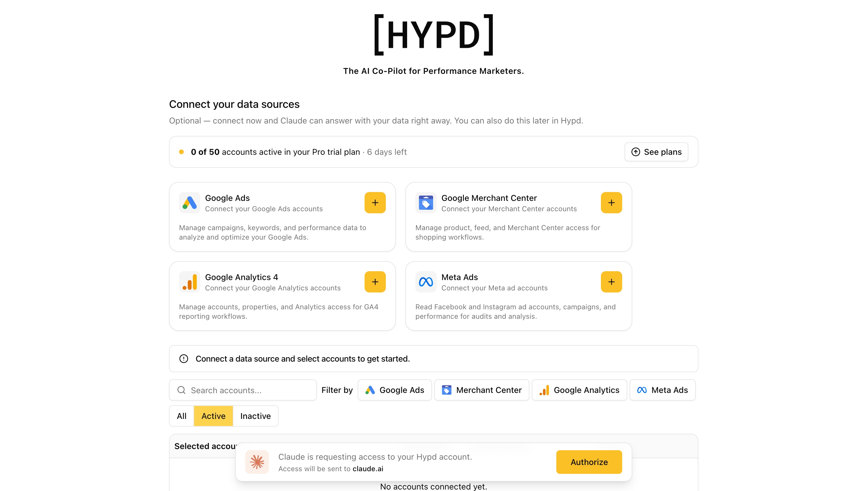Click the info icon beside connect data source notice
This screenshot has width=868, height=491.
pos(184,359)
